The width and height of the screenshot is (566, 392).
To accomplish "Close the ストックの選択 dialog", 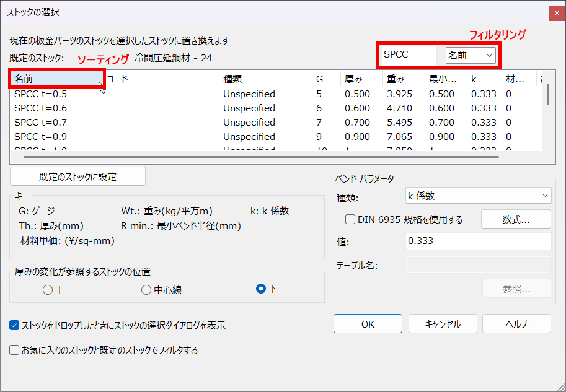I will (x=553, y=12).
